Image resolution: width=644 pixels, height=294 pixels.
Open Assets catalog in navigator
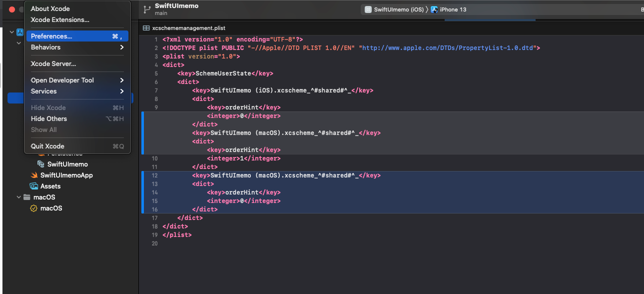point(50,186)
